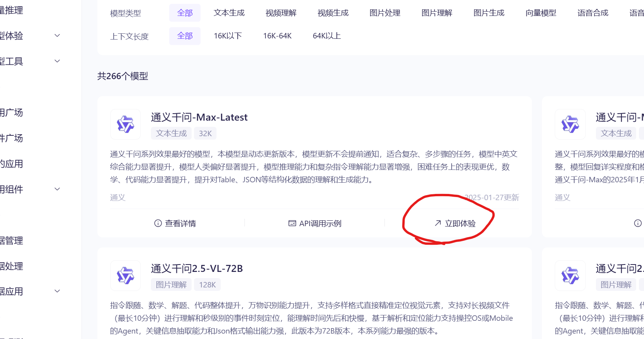Image resolution: width=644 pixels, height=339 pixels.
Task: Click the 模型类型 filter label
Action: tap(125, 13)
